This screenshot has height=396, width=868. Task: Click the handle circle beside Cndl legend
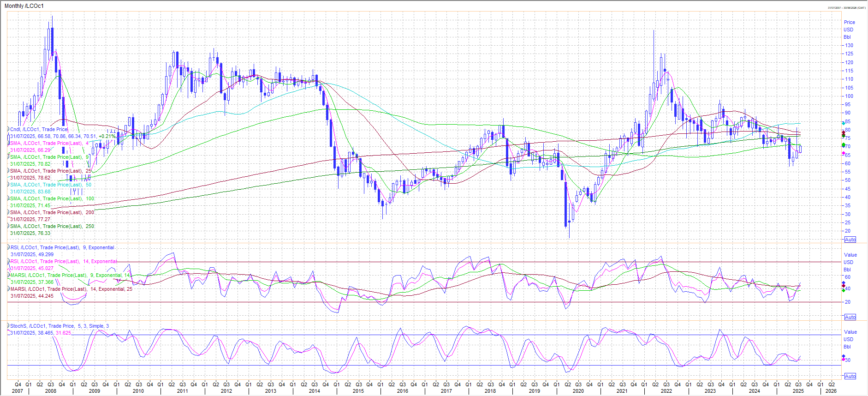click(8, 129)
